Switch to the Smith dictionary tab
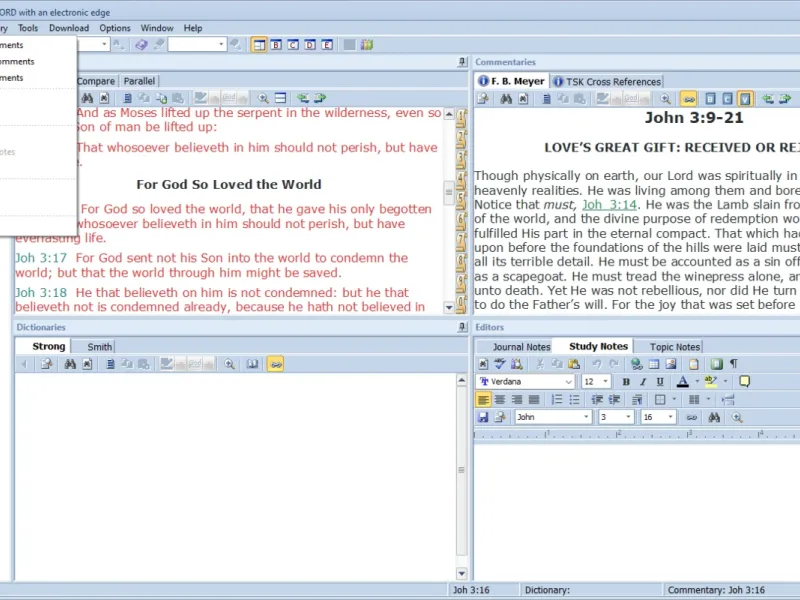Screen dimensions: 800x600 99,347
